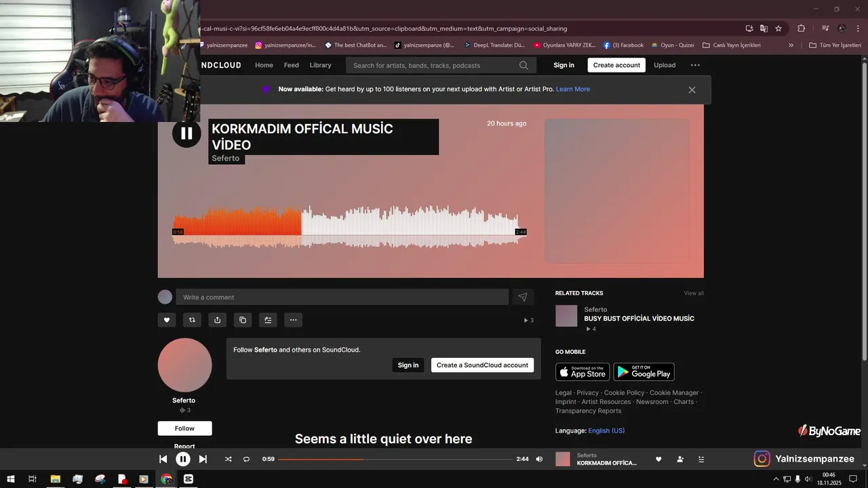Click the now-playing artwork in player bar
The width and height of the screenshot is (868, 488).
click(563, 459)
